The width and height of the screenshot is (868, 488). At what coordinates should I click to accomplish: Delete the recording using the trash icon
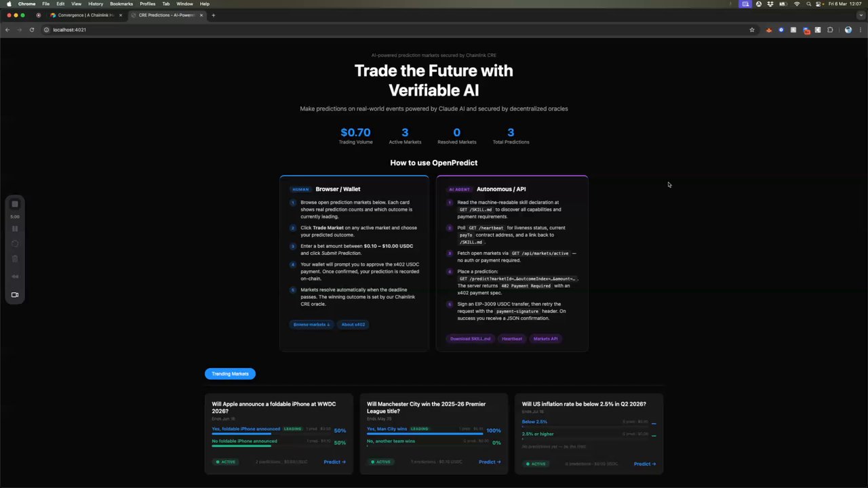pos(15,259)
